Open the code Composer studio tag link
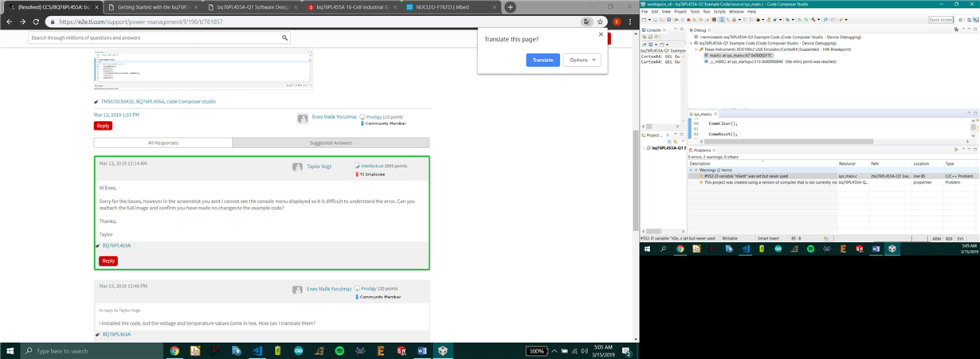This screenshot has height=359, width=980. 191,102
